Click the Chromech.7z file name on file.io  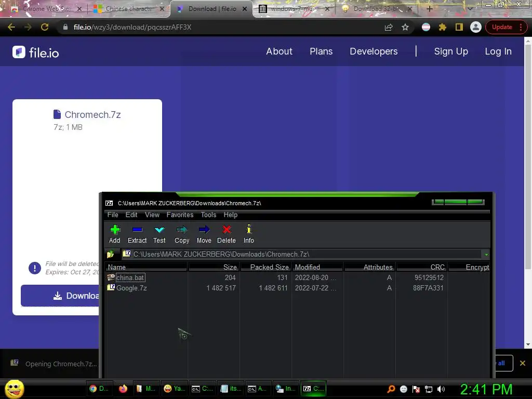click(92, 115)
